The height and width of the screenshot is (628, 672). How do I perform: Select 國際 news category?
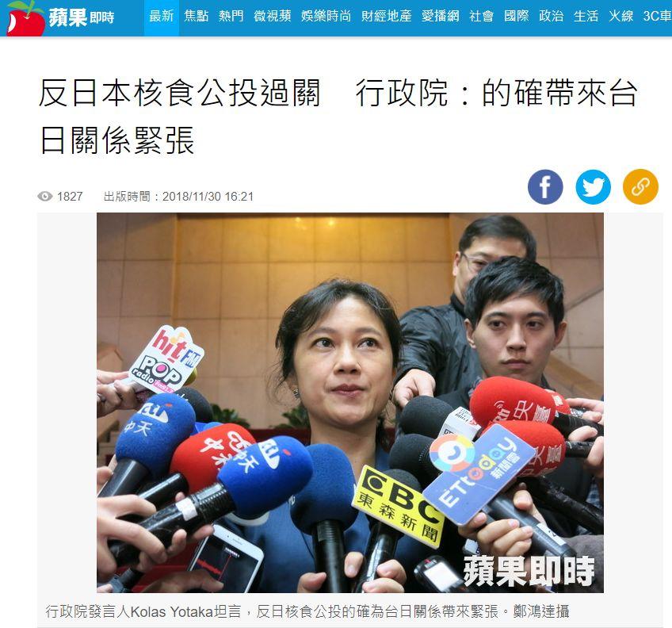point(517,17)
